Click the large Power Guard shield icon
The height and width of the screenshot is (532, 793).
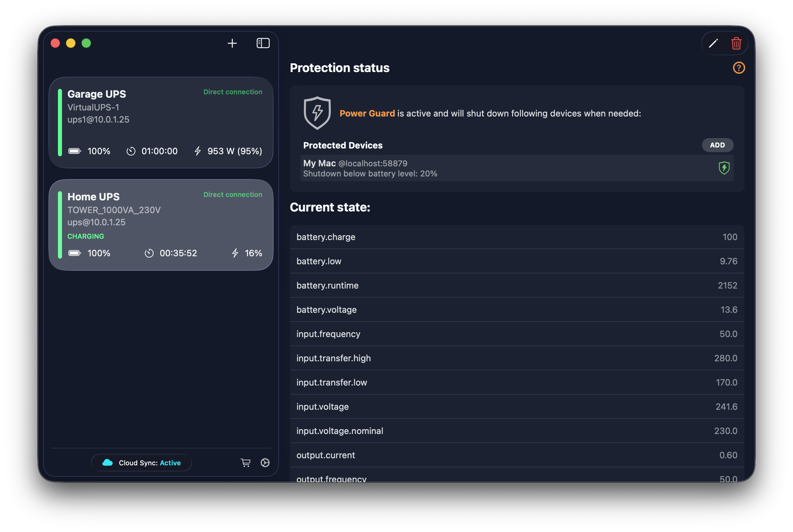click(x=317, y=113)
